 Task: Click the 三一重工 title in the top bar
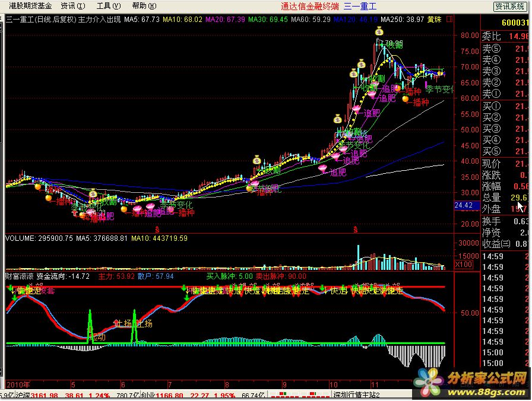(360, 6)
